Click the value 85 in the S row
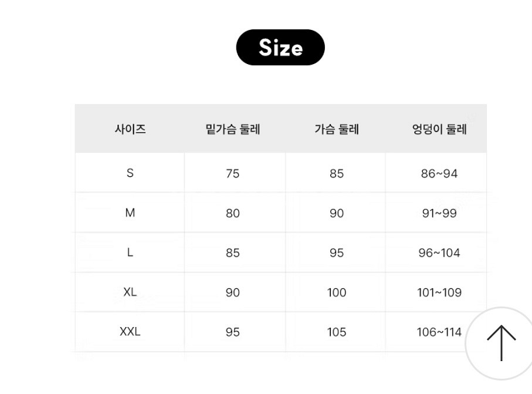This screenshot has height=394, width=532. 336,173
